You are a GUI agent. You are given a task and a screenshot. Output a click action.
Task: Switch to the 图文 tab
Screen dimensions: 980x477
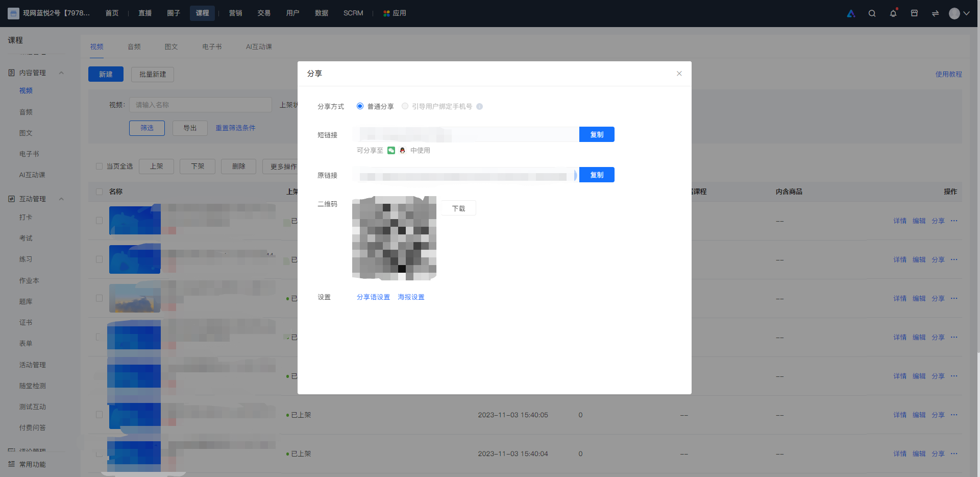click(x=171, y=46)
